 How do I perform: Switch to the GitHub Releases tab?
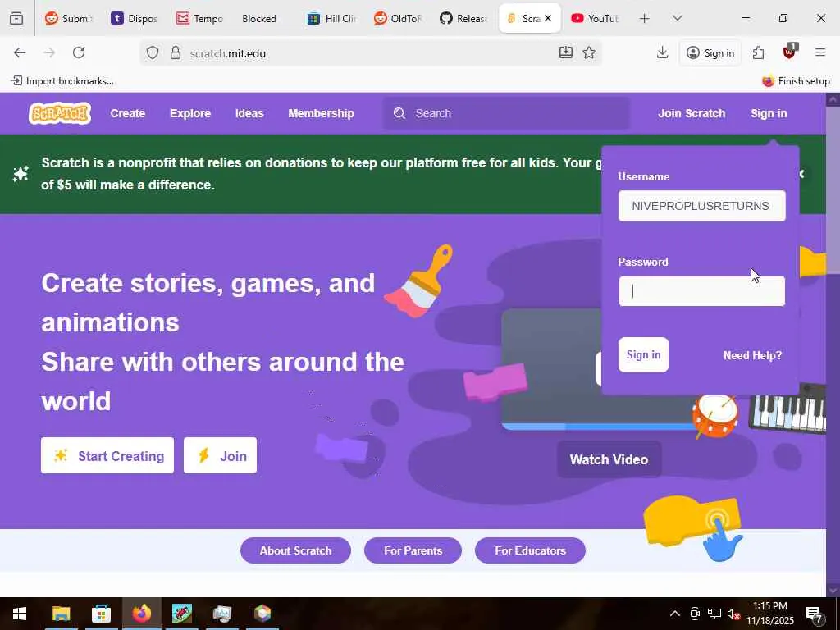click(x=463, y=18)
